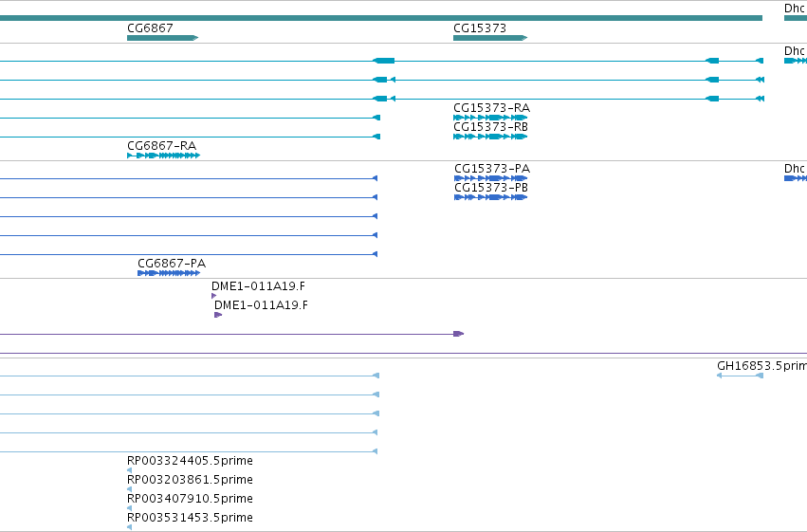Choose the RP003531453.5prime read
Viewport: 807px width, 532px height.
click(x=129, y=527)
